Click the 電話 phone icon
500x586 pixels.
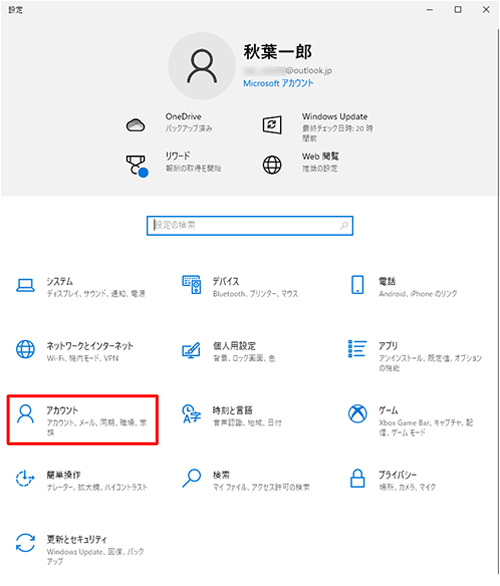[x=358, y=285]
